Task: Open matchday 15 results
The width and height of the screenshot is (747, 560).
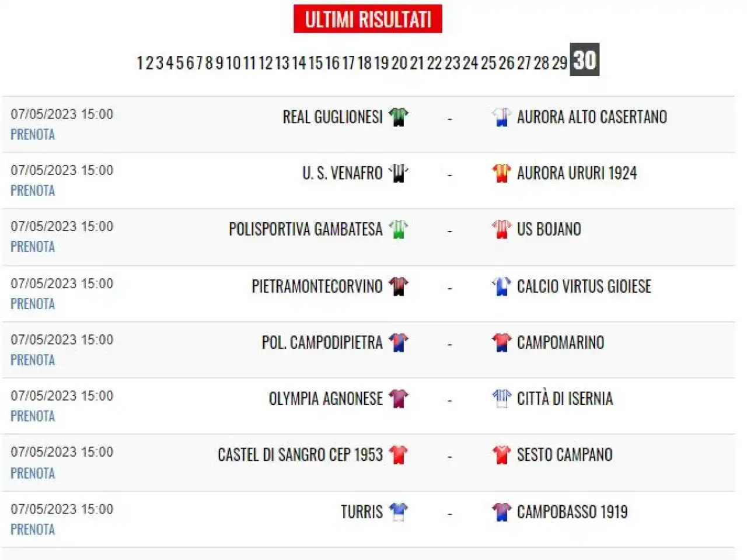Action: pos(316,63)
